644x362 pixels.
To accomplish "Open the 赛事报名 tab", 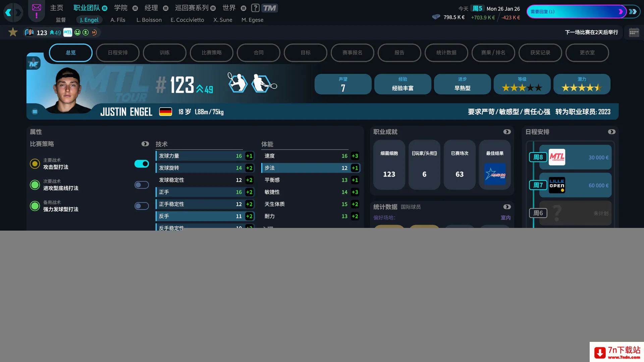I will [x=353, y=53].
